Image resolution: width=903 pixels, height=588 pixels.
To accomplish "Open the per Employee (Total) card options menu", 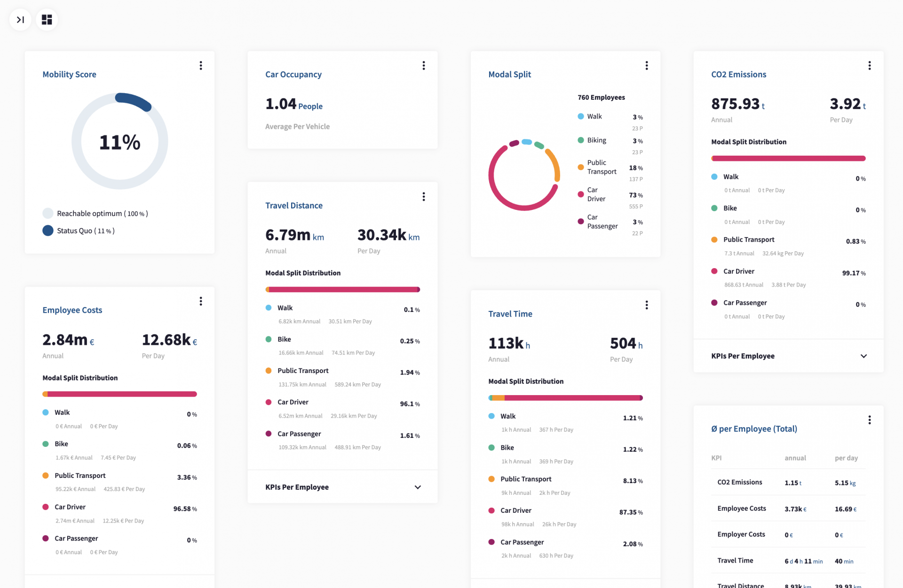I will point(870,420).
